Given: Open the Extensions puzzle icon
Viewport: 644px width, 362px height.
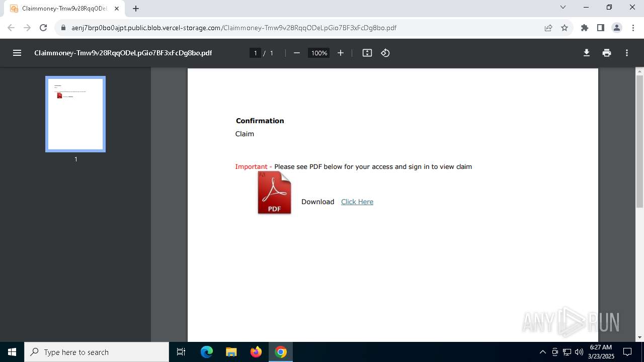Looking at the screenshot, I should [x=585, y=28].
